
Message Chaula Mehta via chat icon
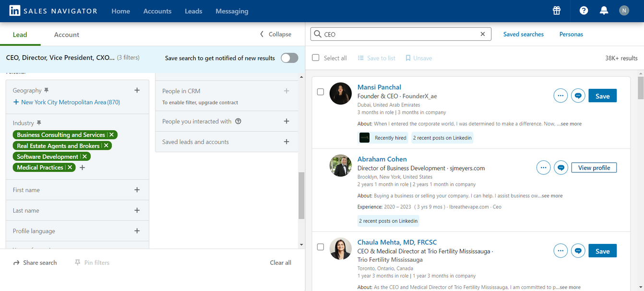point(578,251)
